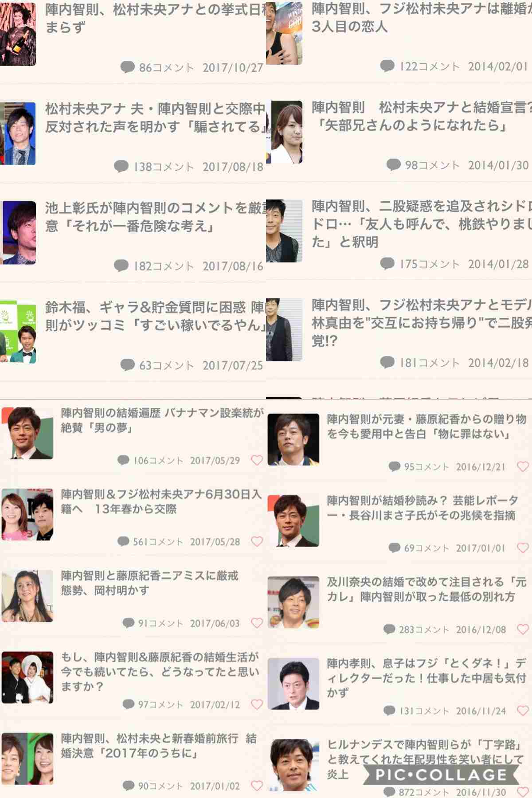This screenshot has width=532, height=798.
Task: Click the PIC•COLLAGE watermark
Action: (x=441, y=774)
